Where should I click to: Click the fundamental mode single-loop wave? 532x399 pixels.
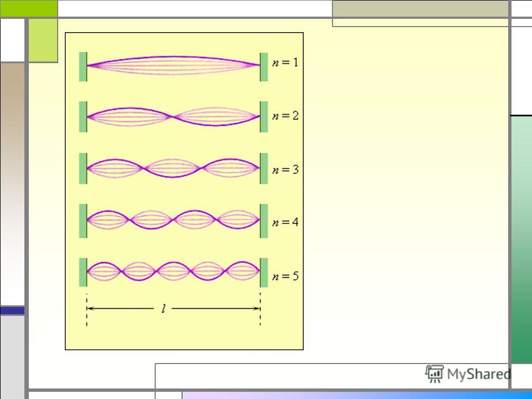pyautogui.click(x=173, y=65)
